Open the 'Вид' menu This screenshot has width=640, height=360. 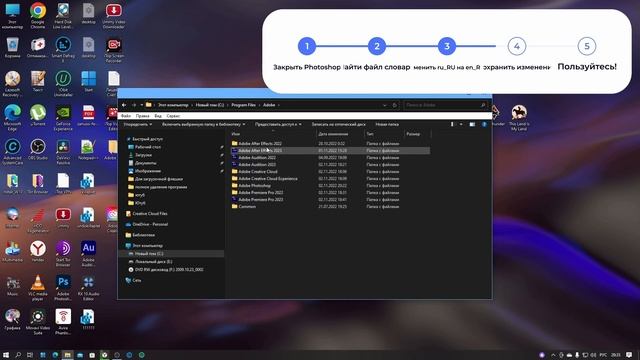click(158, 116)
